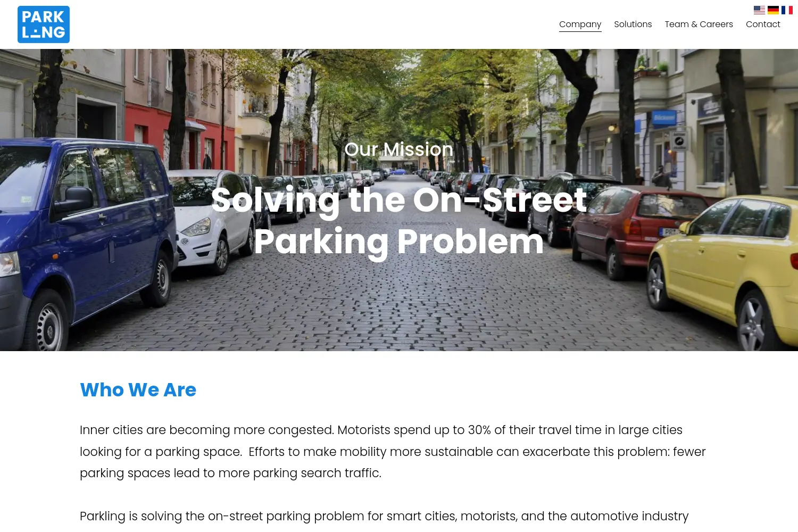Screen dimensions: 798x532
Task: Click the 'Solving the On-Street' headline line
Action: 399,200
